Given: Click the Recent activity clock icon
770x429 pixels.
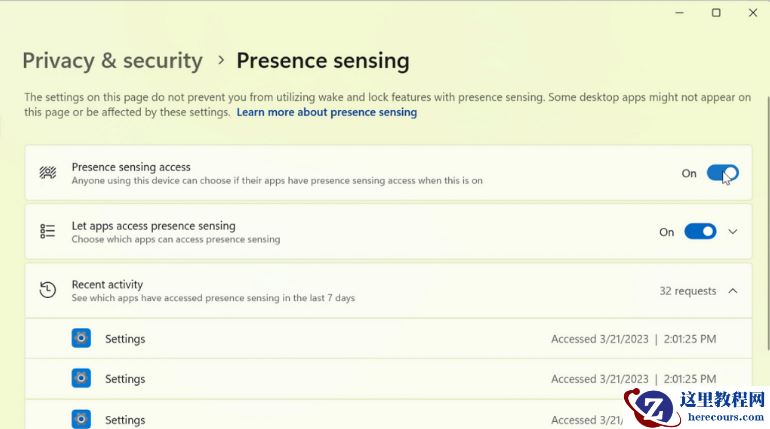Looking at the screenshot, I should (47, 291).
